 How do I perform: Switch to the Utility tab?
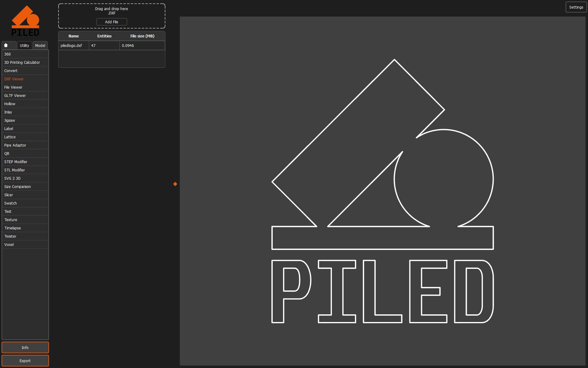pyautogui.click(x=24, y=45)
